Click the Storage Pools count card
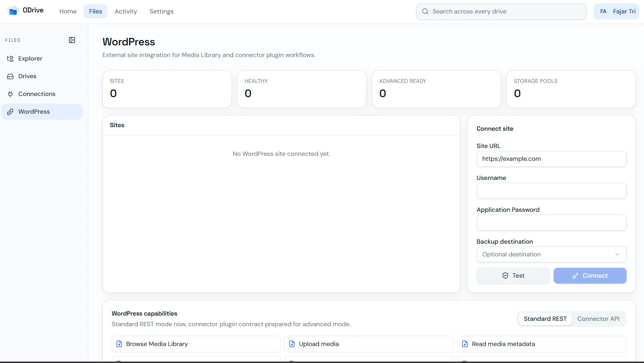Viewport: 644px width, 363px height. click(x=571, y=89)
